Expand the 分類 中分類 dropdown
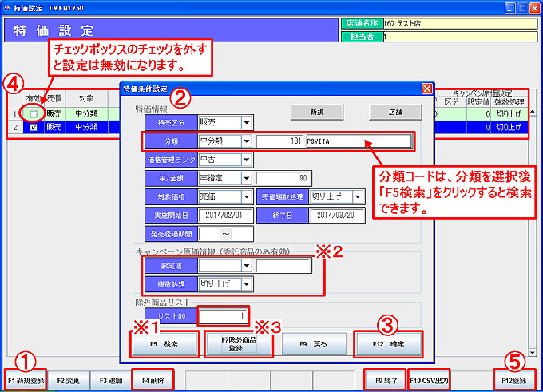The image size is (543, 392). coord(246,141)
